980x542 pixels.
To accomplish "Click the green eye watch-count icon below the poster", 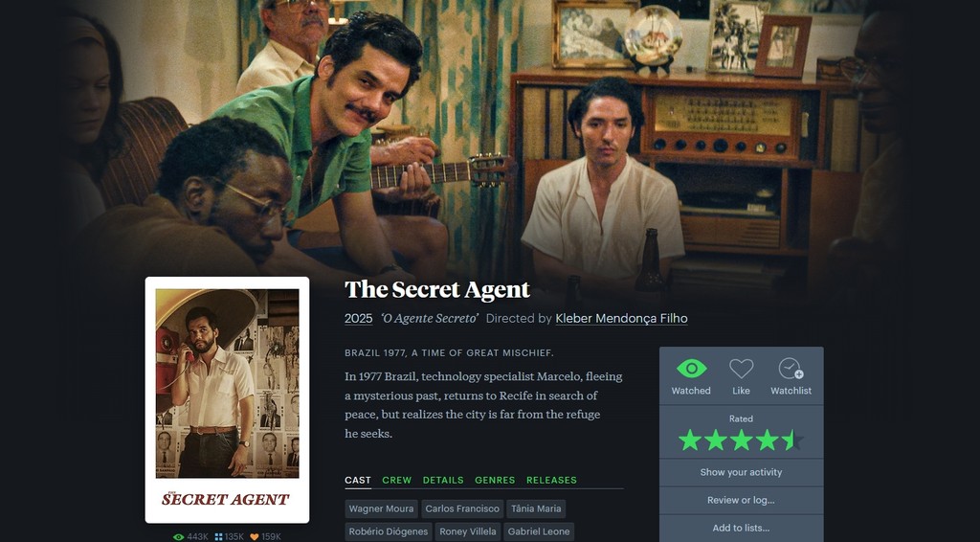I will click(x=179, y=537).
